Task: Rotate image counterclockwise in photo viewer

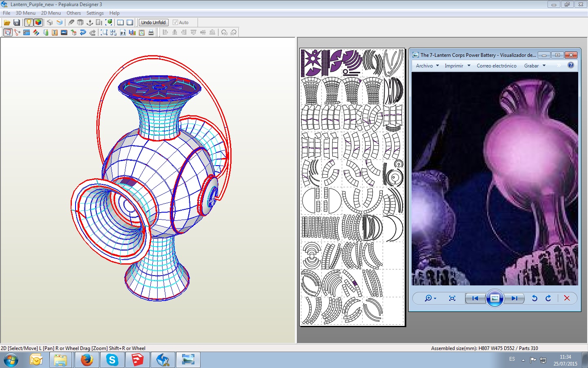Action: coord(535,298)
